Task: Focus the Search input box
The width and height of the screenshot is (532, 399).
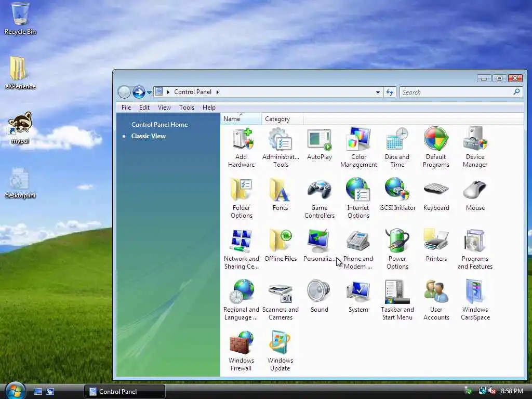Action: click(456, 92)
